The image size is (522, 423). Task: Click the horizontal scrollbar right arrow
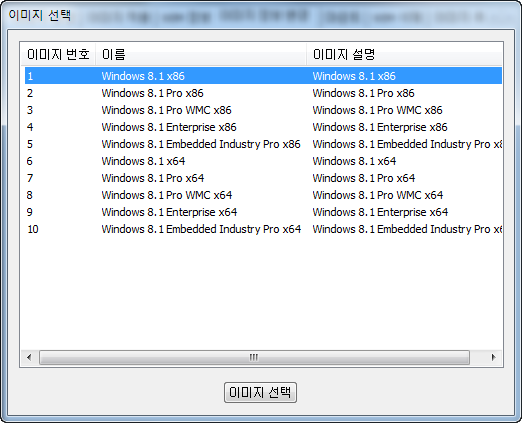click(494, 358)
